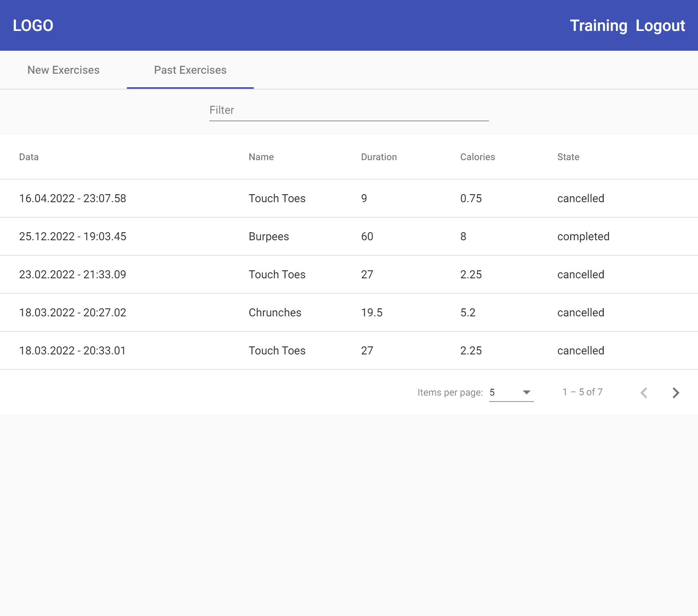Screen dimensions: 698x616
Task: Open the items per page dropdown
Action: [x=511, y=392]
